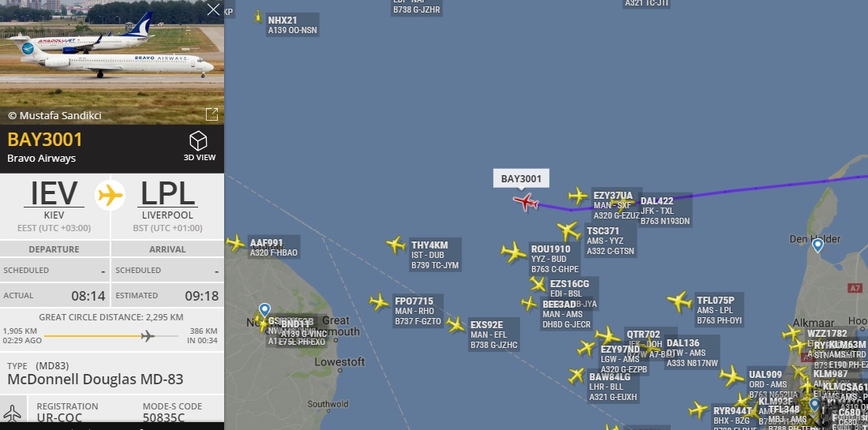Viewport: 868px width, 430px height.
Task: Click the DEPARTURE column header
Action: 54,249
